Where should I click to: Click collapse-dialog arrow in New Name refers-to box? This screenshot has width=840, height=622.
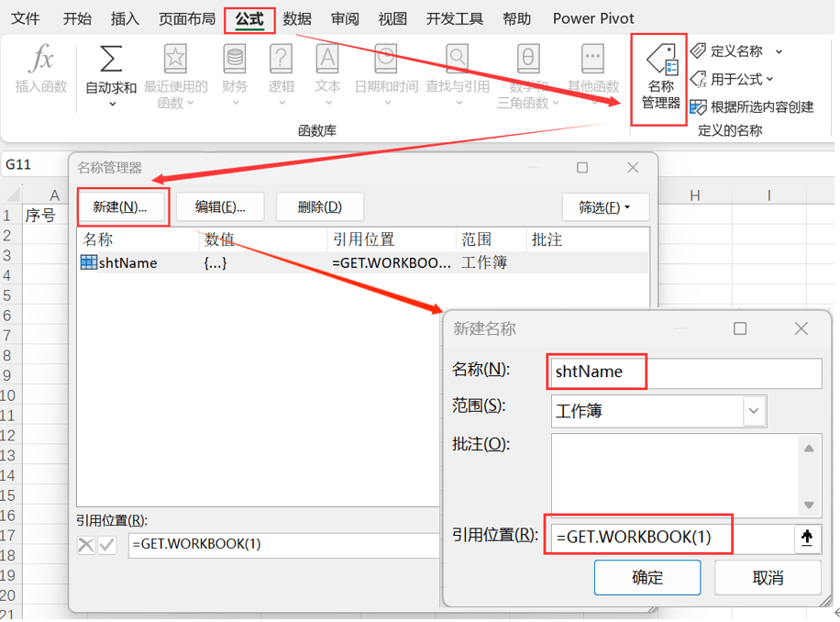[x=807, y=537]
